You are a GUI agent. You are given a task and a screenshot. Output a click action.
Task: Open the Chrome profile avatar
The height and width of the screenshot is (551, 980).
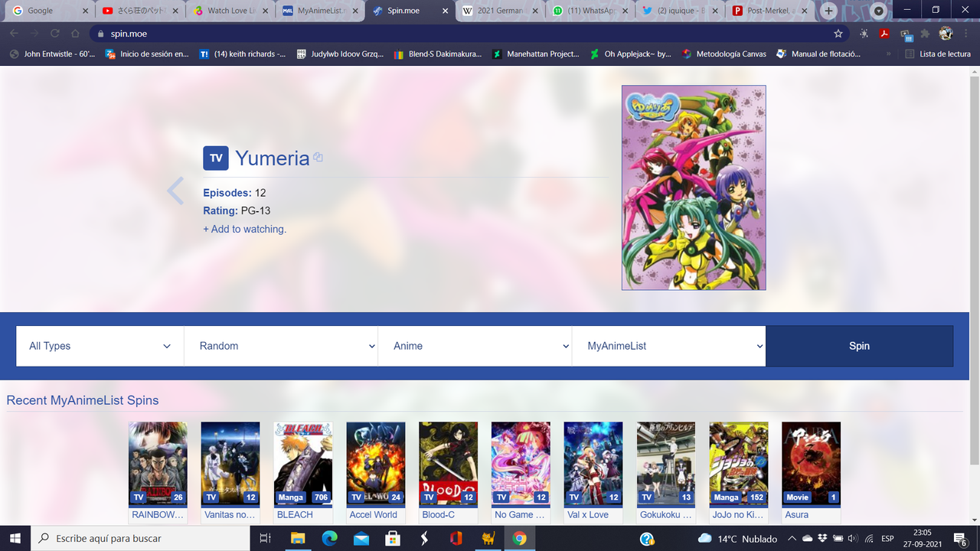tap(946, 34)
